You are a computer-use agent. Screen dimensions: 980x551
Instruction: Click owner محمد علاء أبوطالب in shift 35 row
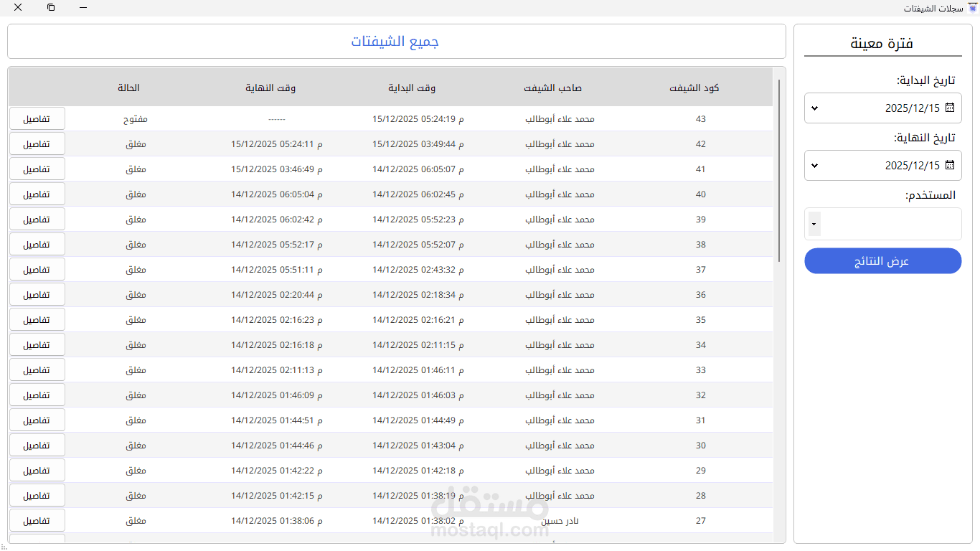[x=560, y=320]
